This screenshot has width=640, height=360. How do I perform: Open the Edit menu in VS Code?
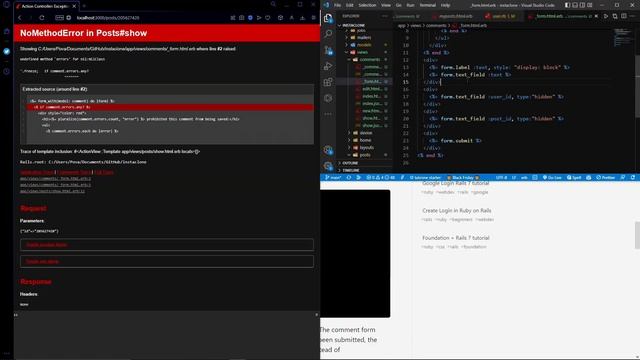pyautogui.click(x=349, y=5)
